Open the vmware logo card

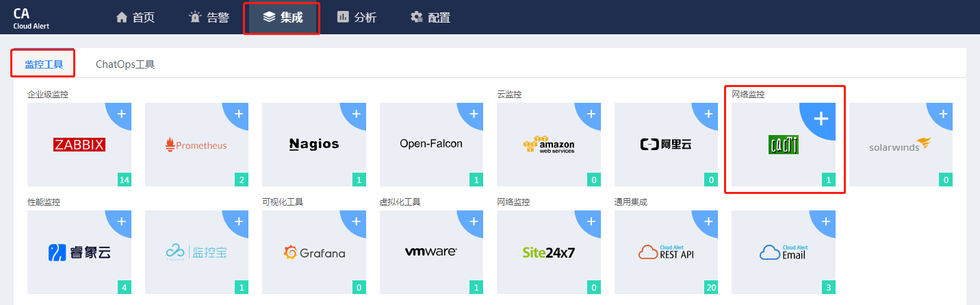tap(431, 252)
